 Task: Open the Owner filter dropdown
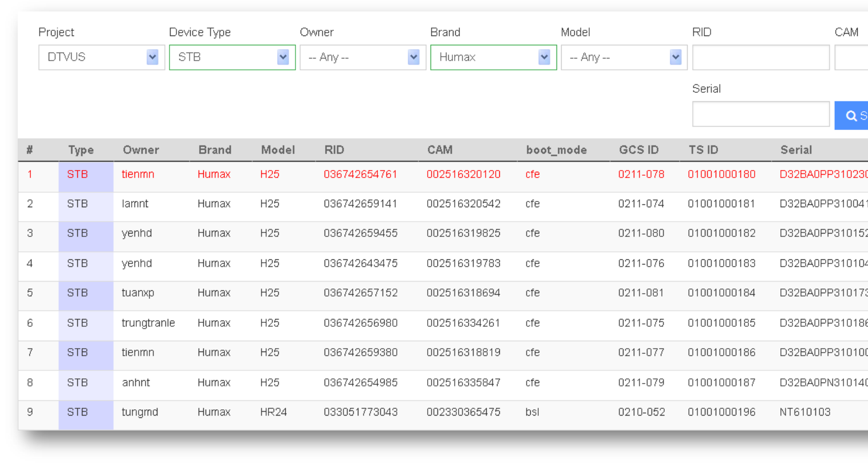[x=362, y=57]
